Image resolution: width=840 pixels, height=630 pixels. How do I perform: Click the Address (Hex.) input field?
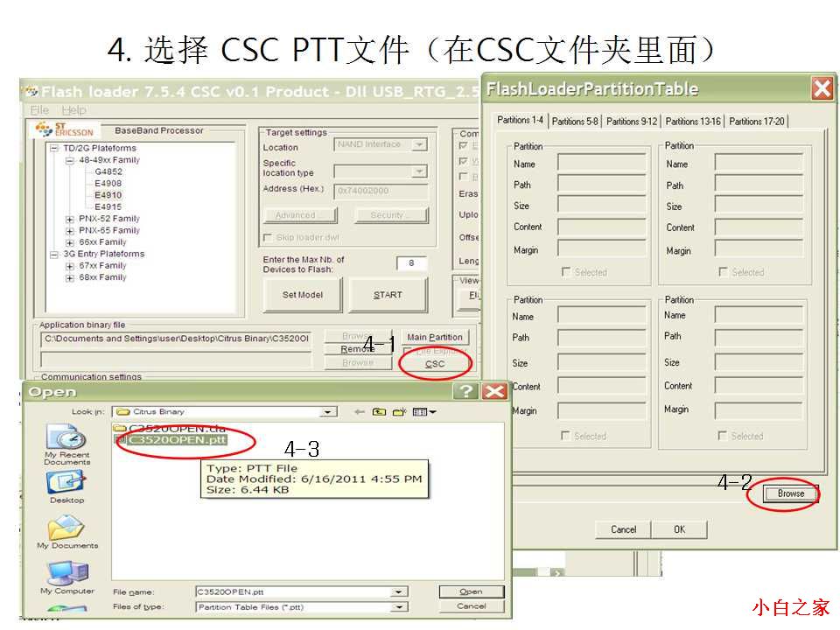tap(381, 191)
